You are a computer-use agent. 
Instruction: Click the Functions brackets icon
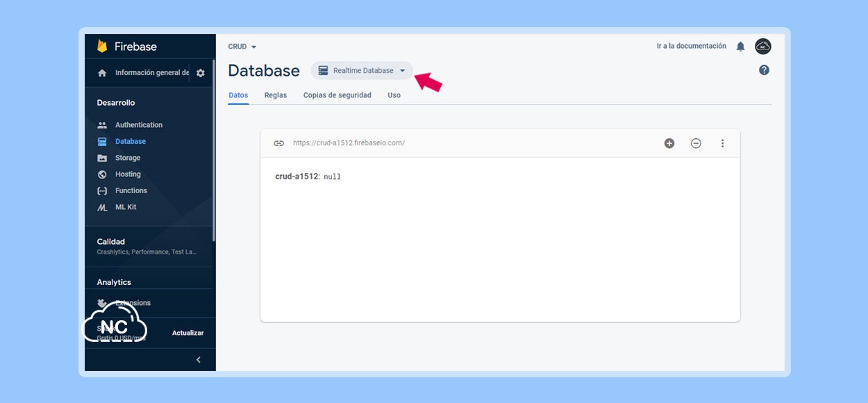click(102, 190)
